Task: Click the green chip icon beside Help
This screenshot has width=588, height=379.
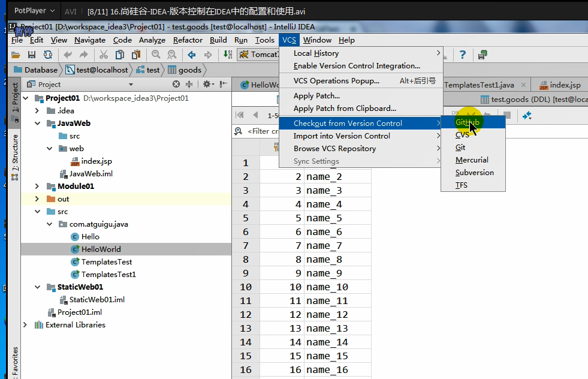Action: pos(483,55)
